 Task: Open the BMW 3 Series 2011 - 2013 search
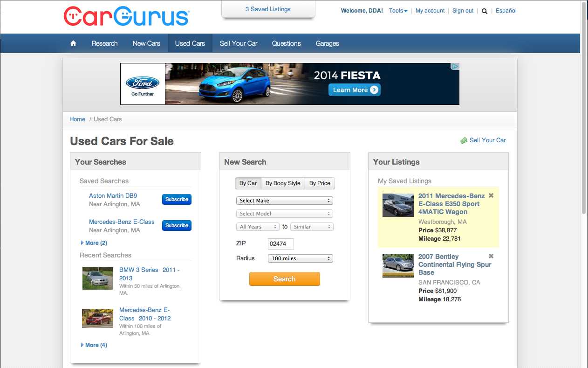[150, 274]
